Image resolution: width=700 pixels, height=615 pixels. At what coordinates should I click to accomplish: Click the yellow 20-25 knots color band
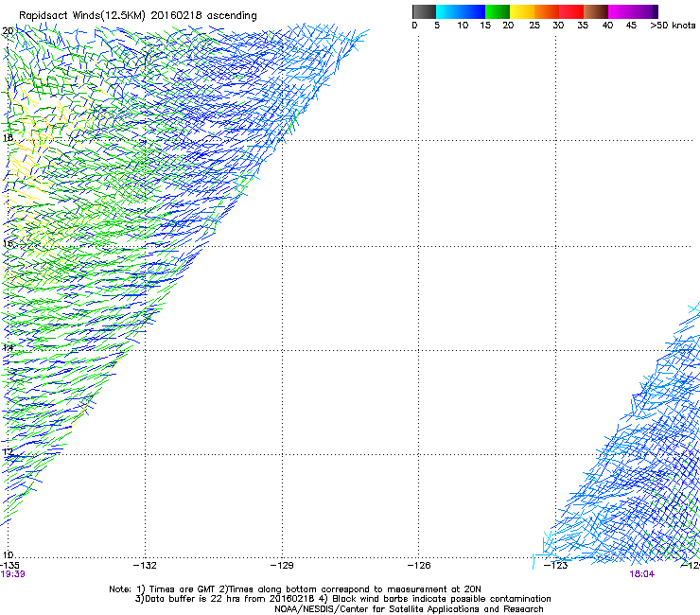click(x=522, y=11)
